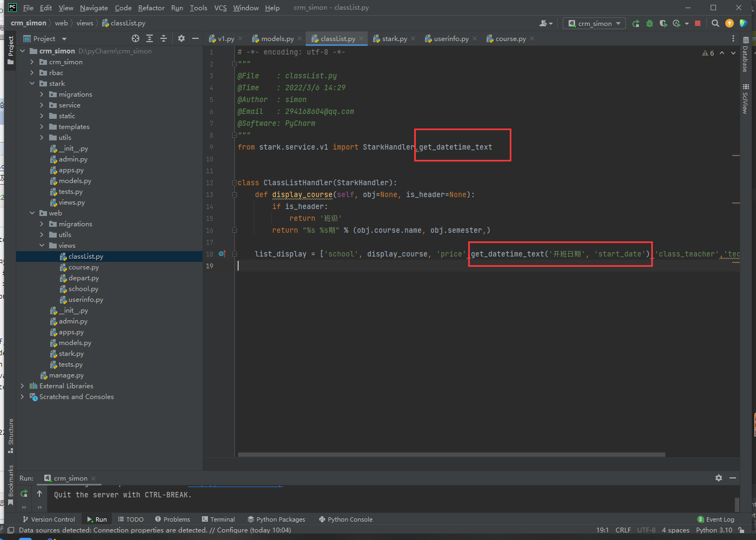Open Project panel settings gear
Viewport: 756px width, 540px height.
coord(181,38)
